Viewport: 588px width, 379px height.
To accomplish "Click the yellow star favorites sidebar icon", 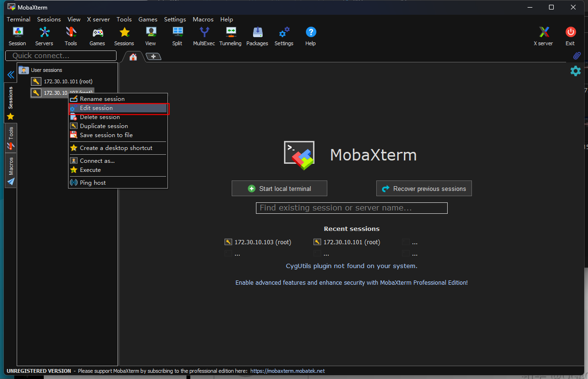I will click(x=10, y=116).
